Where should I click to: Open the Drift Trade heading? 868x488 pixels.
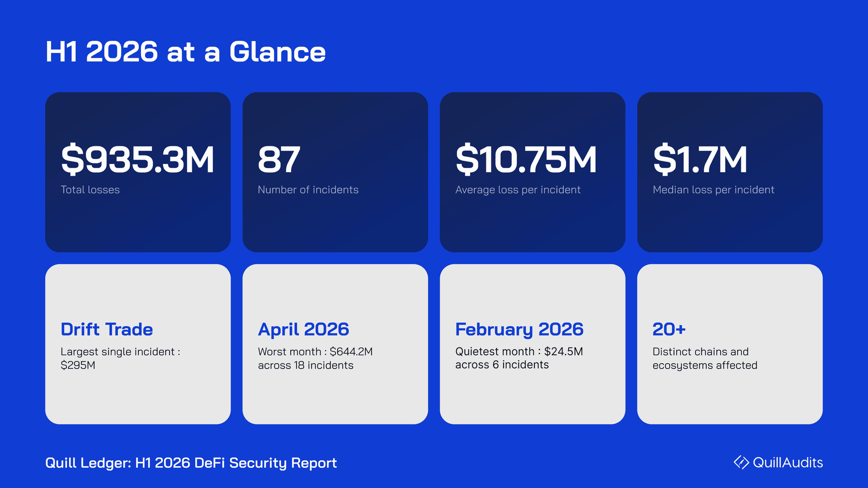[x=107, y=329]
